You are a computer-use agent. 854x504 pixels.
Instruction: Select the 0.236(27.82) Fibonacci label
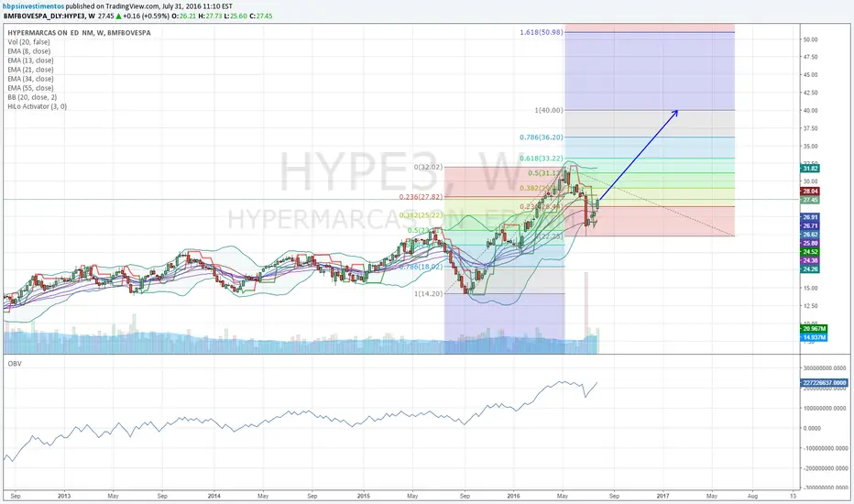click(421, 197)
